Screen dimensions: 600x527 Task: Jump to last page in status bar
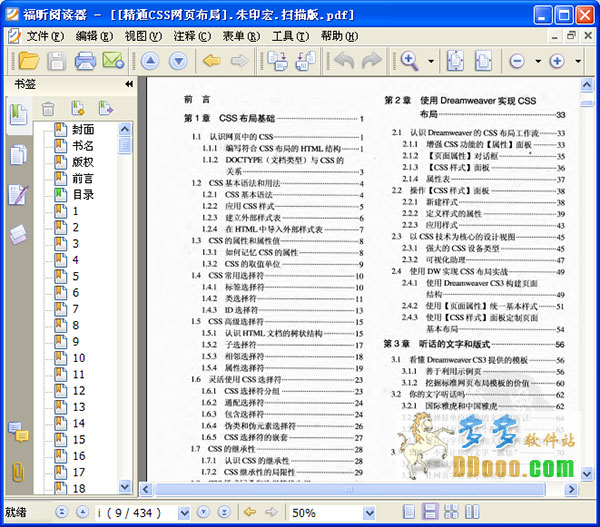point(224,512)
